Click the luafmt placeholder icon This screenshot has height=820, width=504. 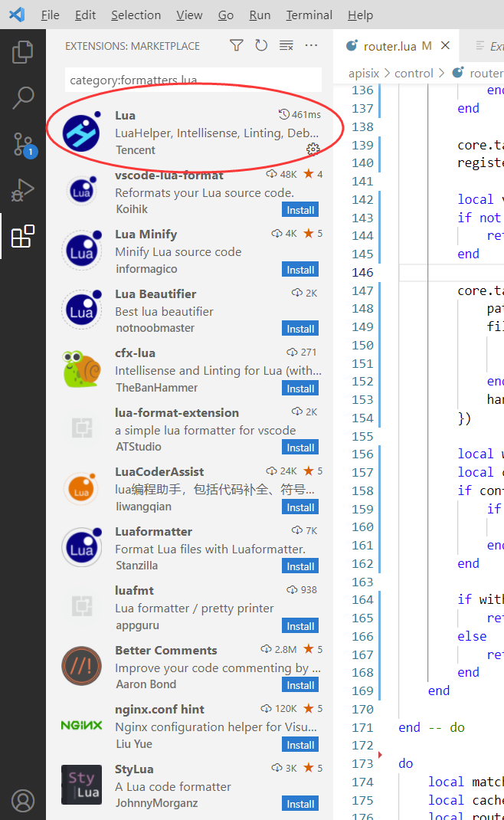81,606
